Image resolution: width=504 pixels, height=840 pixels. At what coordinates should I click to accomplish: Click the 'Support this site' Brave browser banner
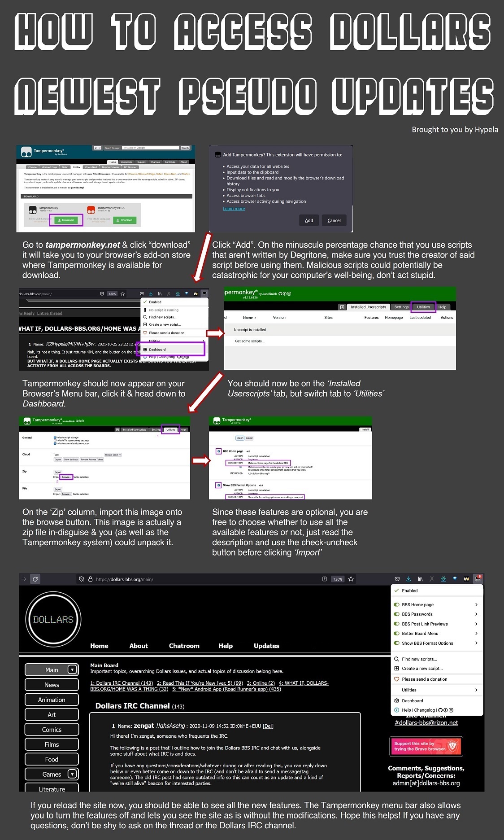pos(426,746)
